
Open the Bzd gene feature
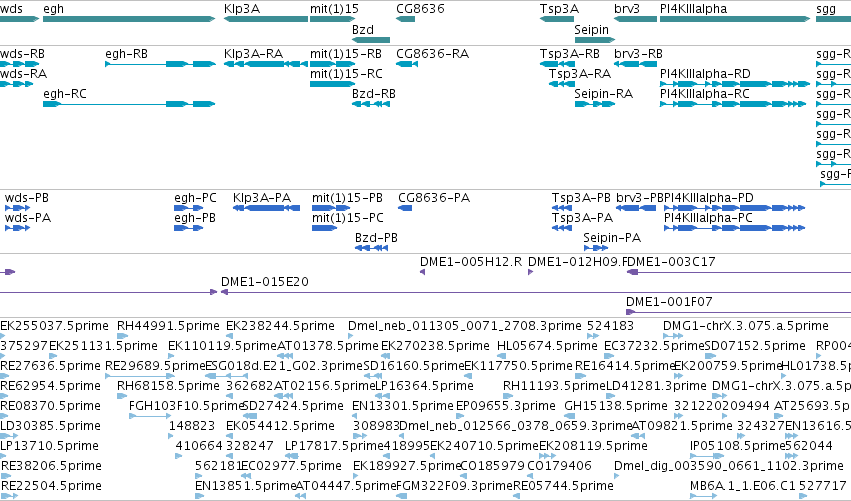coord(371,40)
